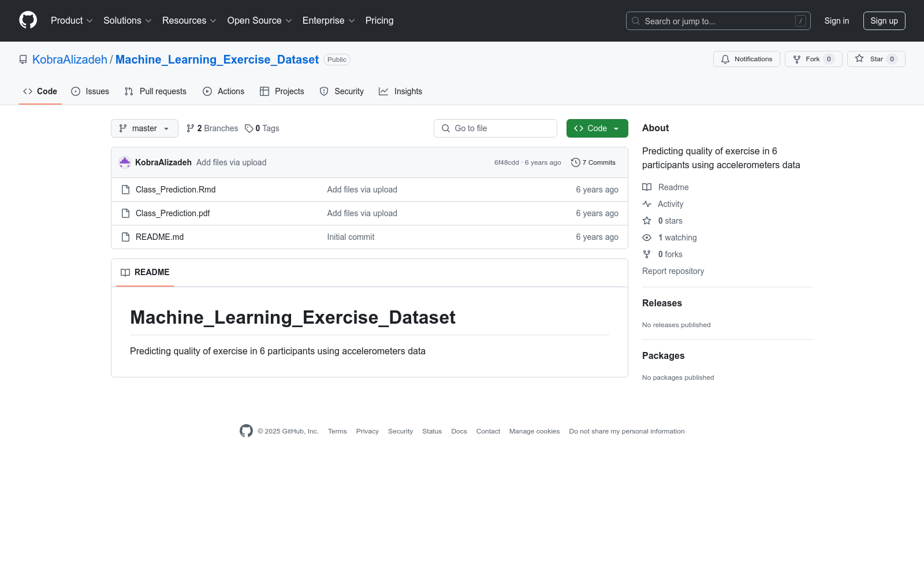This screenshot has height=578, width=924.
Task: Open commit message for Class_Prediction.pdf row
Action: click(362, 213)
